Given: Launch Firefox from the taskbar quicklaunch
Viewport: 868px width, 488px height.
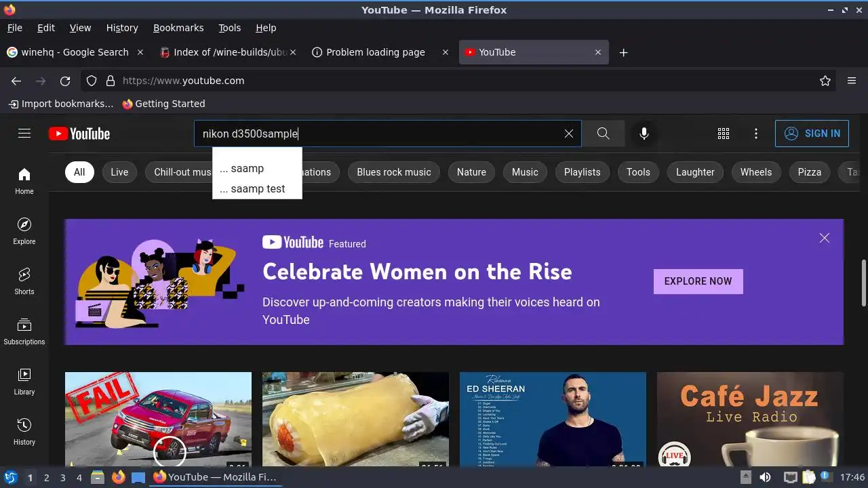Looking at the screenshot, I should tap(118, 477).
